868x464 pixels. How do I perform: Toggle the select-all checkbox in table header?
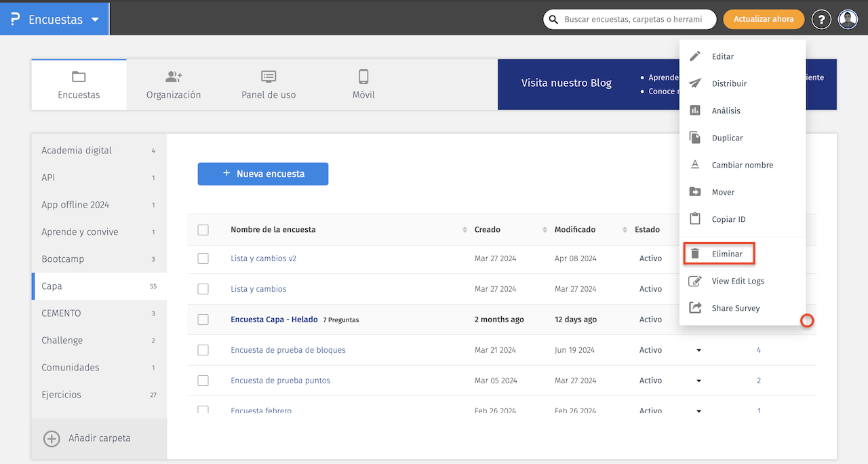pyautogui.click(x=203, y=230)
